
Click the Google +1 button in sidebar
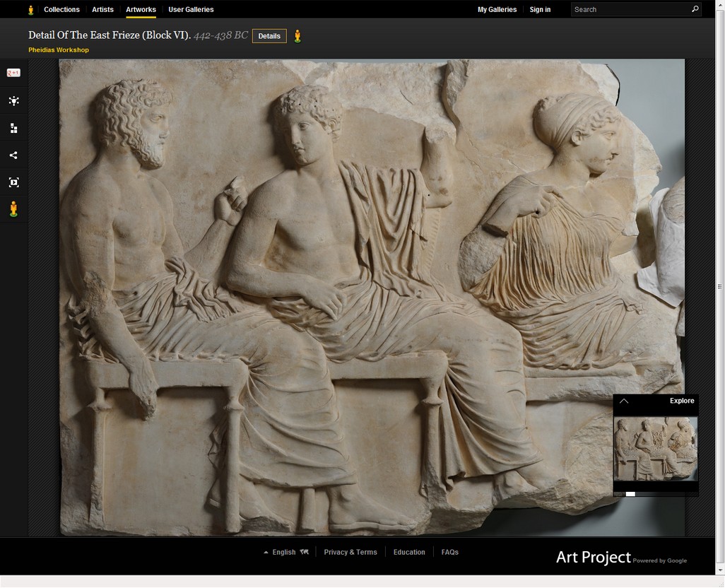tap(13, 73)
